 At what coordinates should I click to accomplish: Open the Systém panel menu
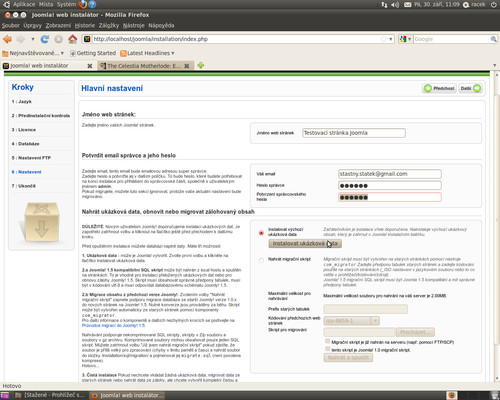pos(66,4)
